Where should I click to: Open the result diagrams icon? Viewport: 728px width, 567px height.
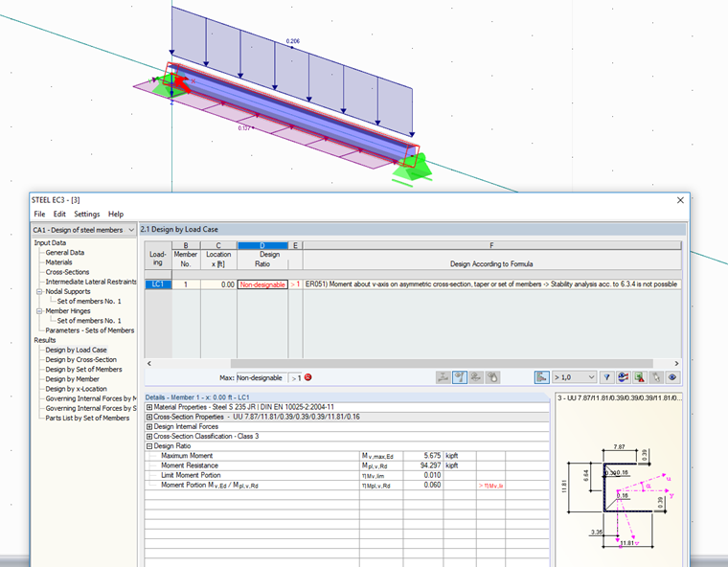coord(623,377)
